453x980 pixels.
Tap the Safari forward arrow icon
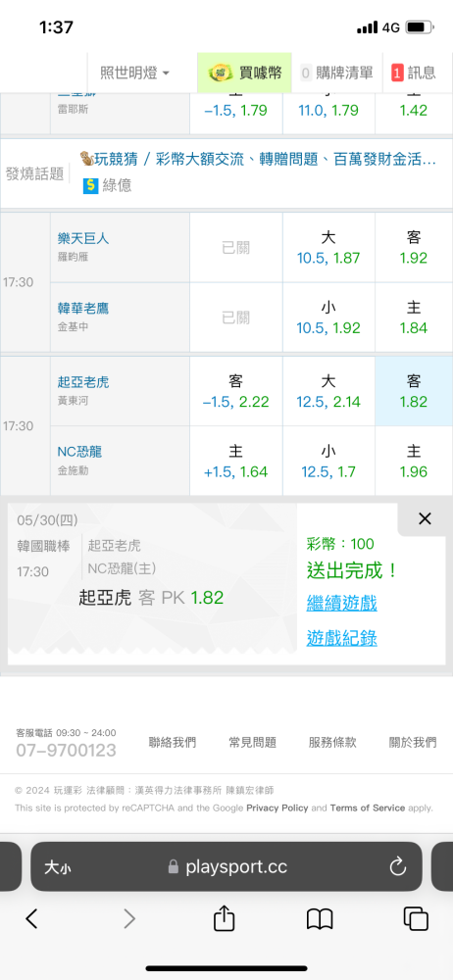(128, 918)
